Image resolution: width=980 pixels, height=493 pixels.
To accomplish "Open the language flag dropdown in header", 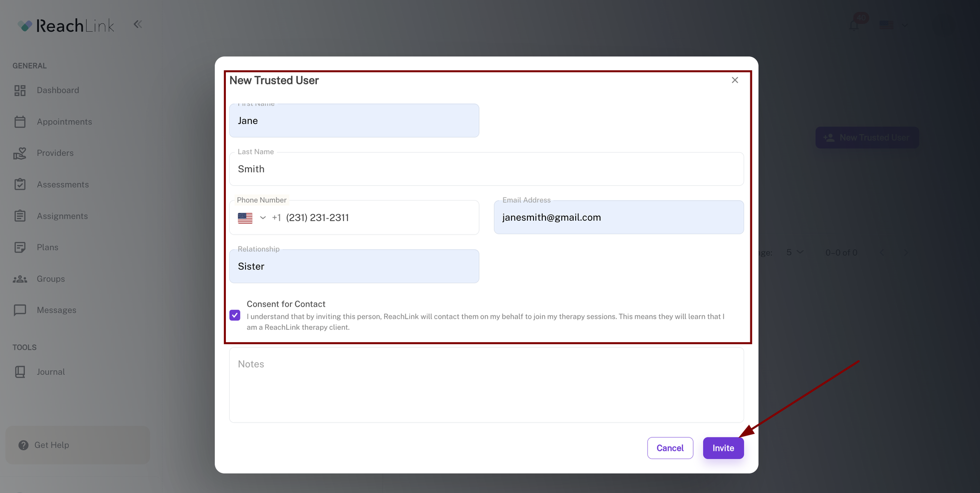I will [893, 25].
